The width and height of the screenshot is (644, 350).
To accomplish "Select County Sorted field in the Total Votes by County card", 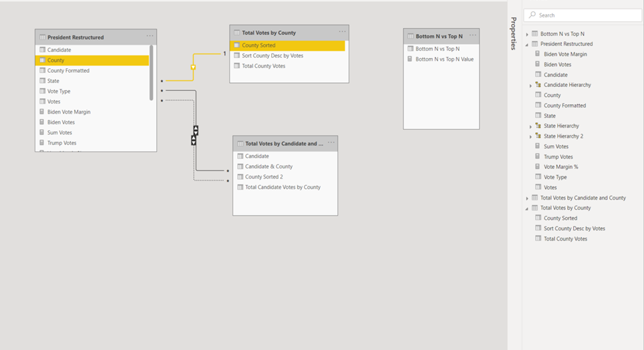I will pos(287,45).
